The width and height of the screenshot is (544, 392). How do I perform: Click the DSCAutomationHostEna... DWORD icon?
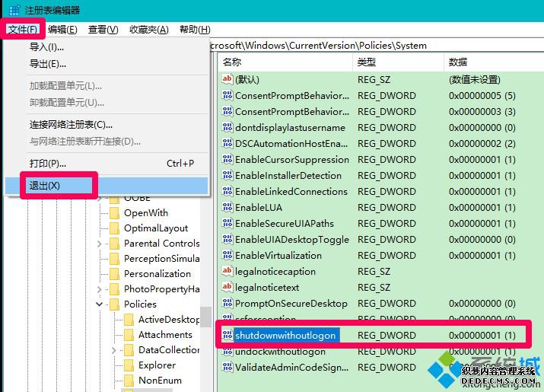click(227, 143)
